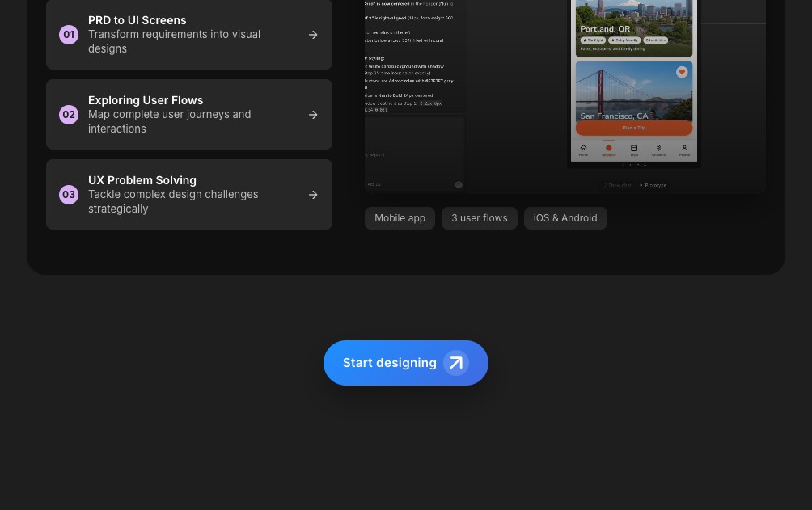Image resolution: width=812 pixels, height=510 pixels.
Task: Expand the PRD to UI Screens step
Action: (x=189, y=34)
